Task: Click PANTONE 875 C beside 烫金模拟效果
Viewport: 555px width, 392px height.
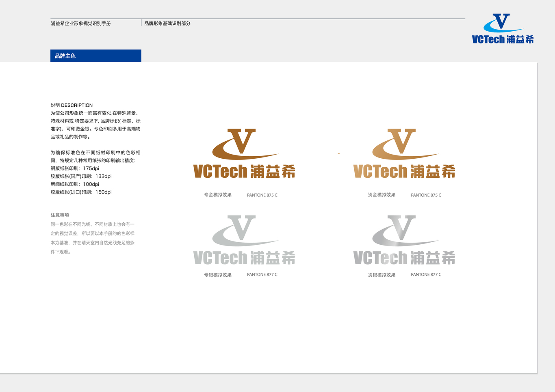Action: [x=426, y=195]
